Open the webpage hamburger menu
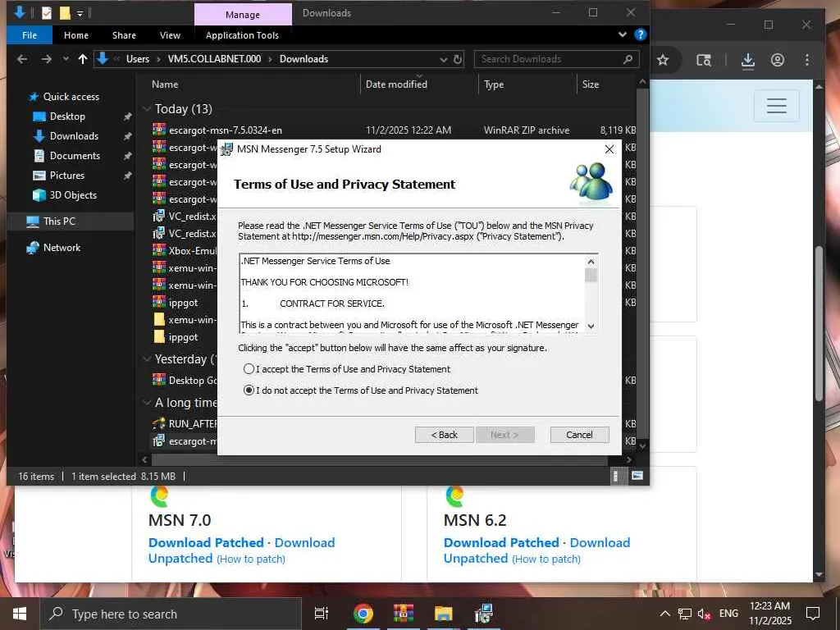 [776, 106]
